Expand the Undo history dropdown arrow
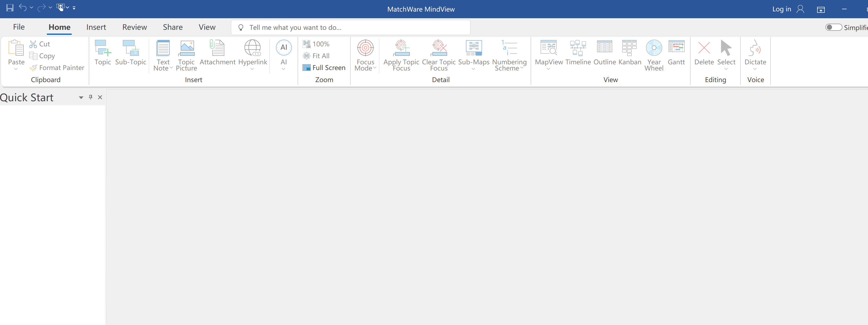The width and height of the screenshot is (868, 325). click(31, 7)
